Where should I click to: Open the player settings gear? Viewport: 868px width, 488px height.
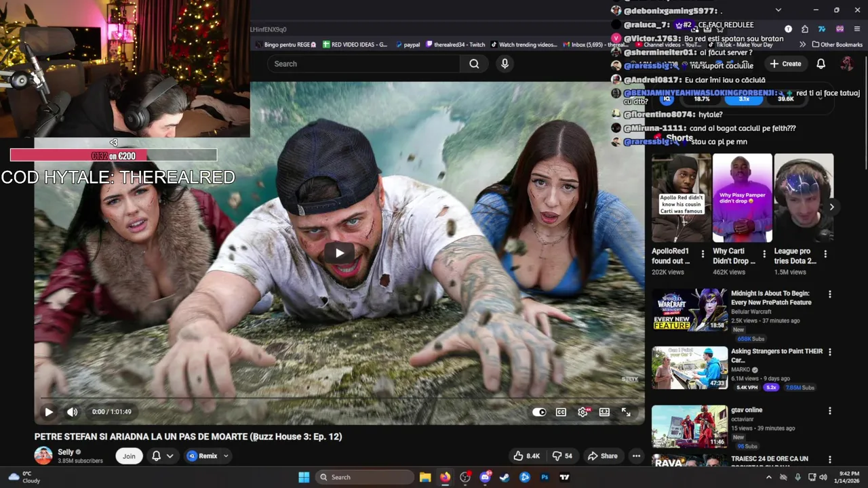tap(583, 411)
